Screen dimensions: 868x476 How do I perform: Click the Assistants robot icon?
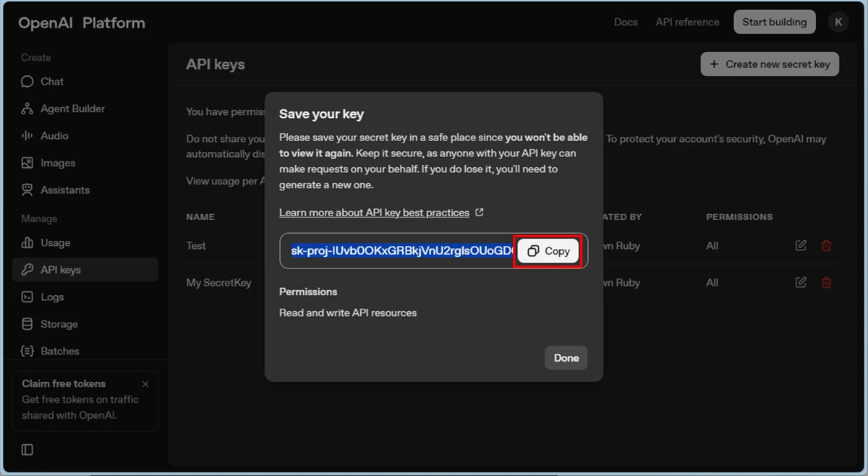pos(27,190)
